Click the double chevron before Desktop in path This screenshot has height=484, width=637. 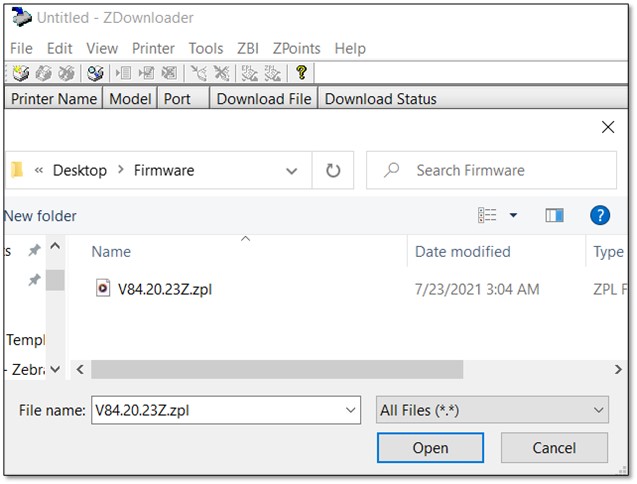(x=39, y=170)
